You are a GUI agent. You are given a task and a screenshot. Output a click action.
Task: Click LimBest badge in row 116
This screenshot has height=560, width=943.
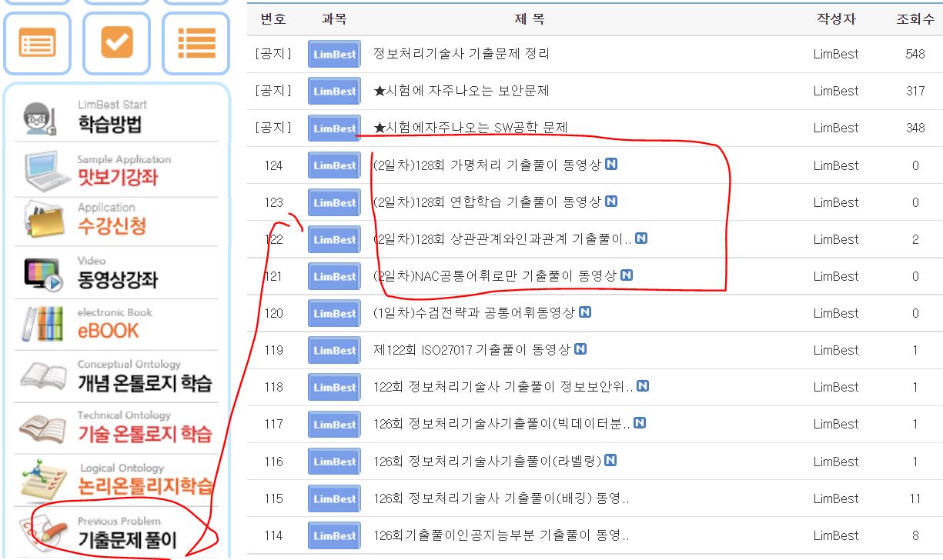(x=334, y=462)
